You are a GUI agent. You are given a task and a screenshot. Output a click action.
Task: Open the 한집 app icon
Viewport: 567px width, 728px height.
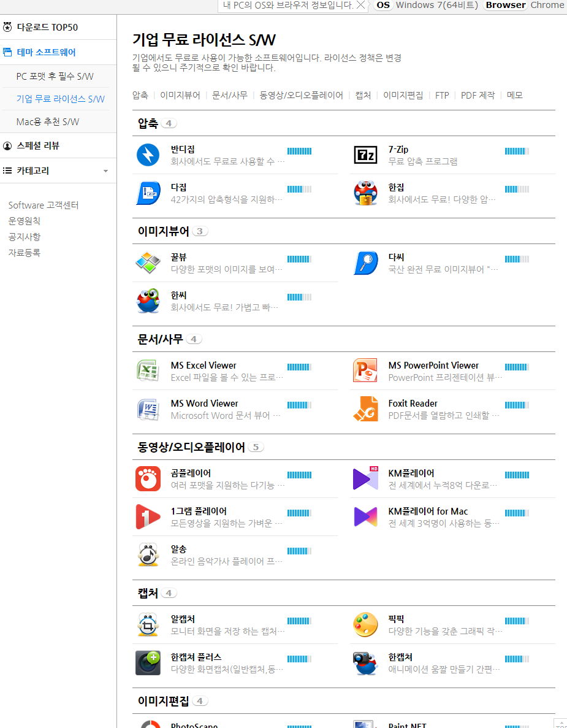pyautogui.click(x=365, y=193)
